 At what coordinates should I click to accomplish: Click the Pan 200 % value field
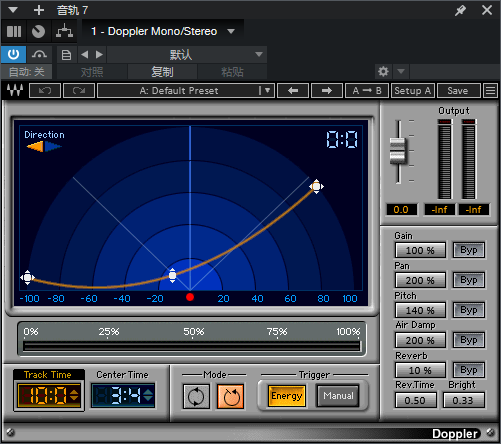[x=420, y=280]
